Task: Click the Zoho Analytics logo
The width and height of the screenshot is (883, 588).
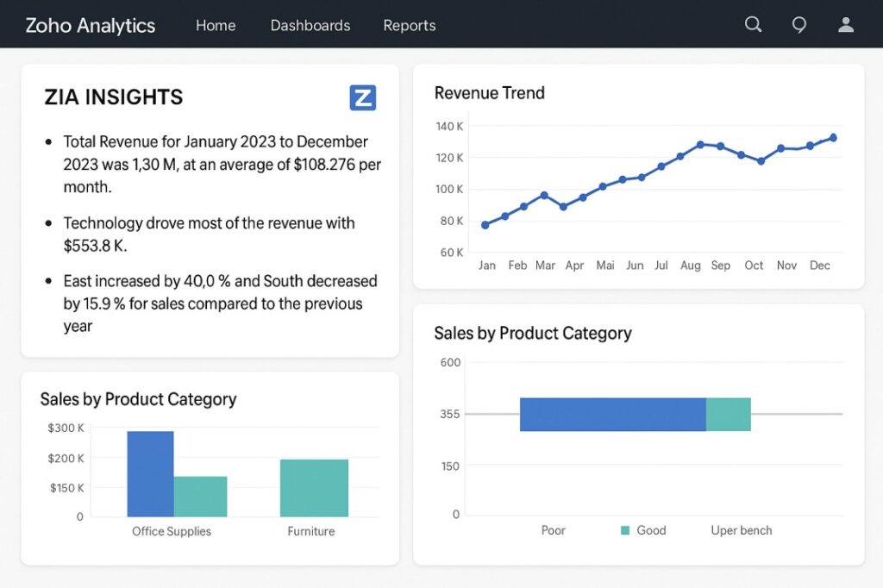Action: pyautogui.click(x=90, y=25)
